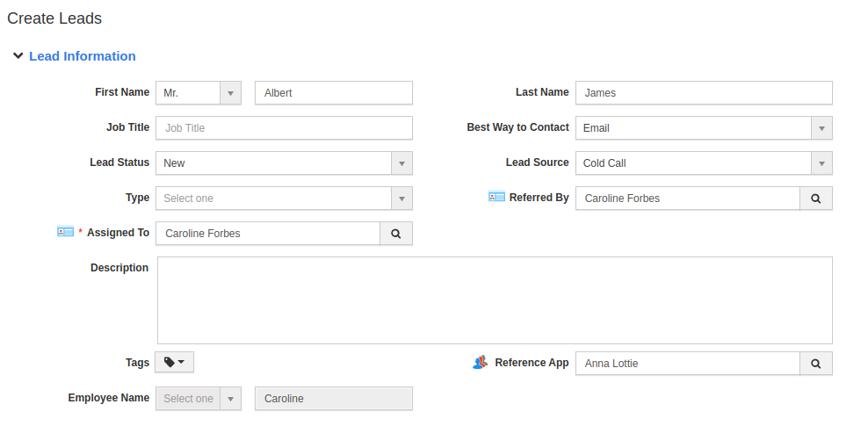The height and width of the screenshot is (426, 868).
Task: Search Reference App using the magnifier button
Action: (x=816, y=364)
